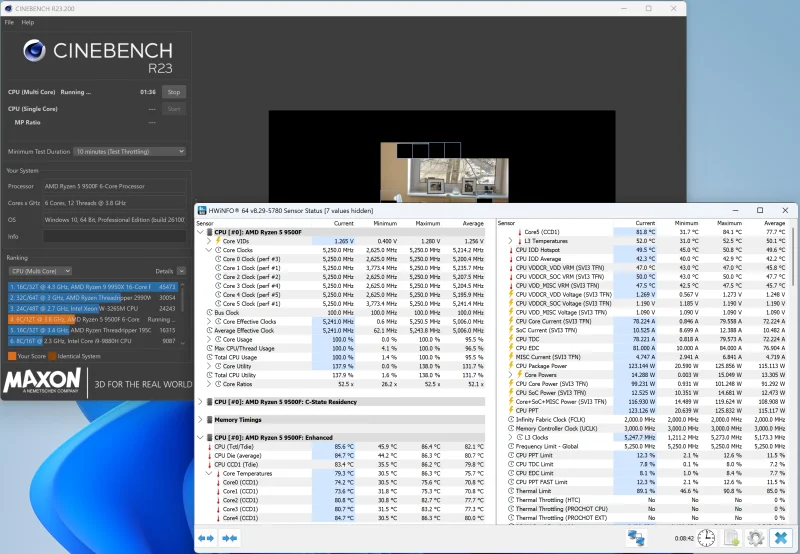Click the collapse-columns arrows icon in HWiNFO footer
Image resolution: width=800 pixels, height=554 pixels.
(x=230, y=538)
